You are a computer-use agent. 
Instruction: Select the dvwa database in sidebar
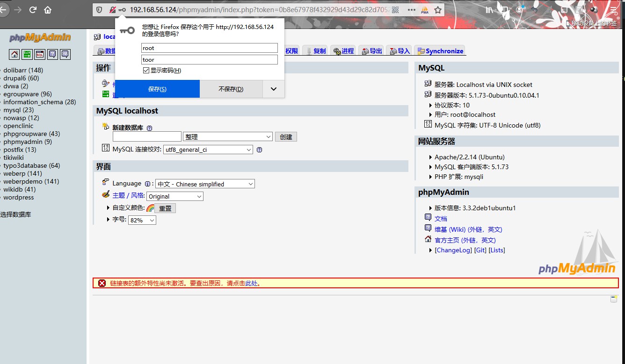click(15, 86)
